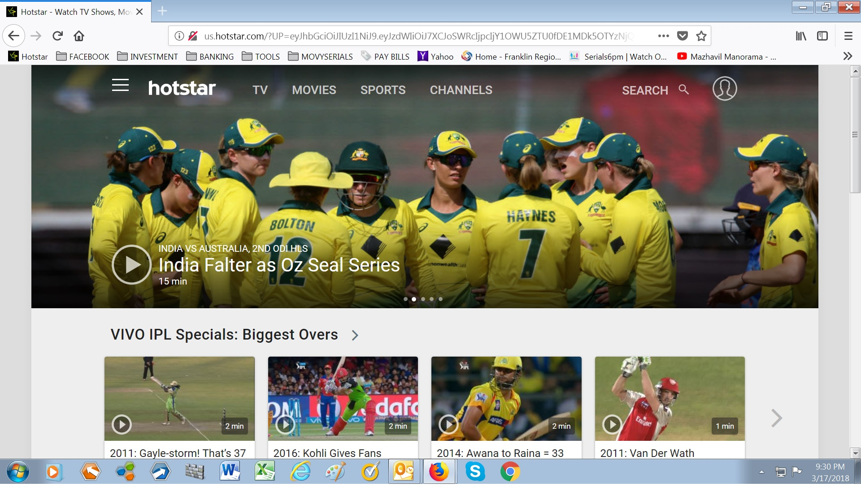Click the browser forward arrow
Screen dimensions: 861x504
36,36
